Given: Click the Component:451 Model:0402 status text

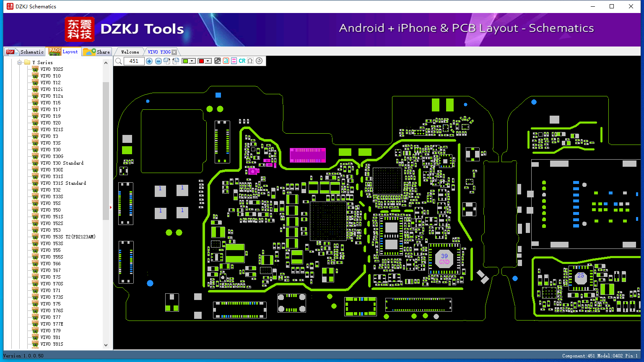Looking at the screenshot, I should [x=600, y=356].
